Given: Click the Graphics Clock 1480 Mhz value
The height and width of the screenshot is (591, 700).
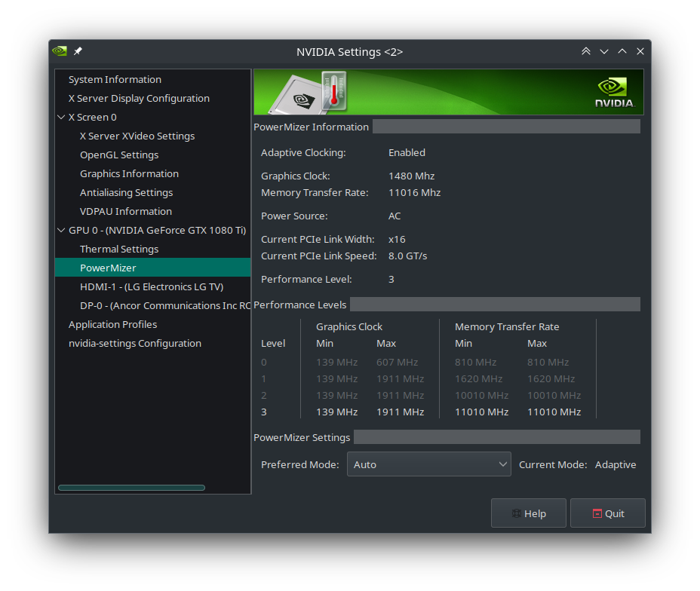Looking at the screenshot, I should coord(412,176).
